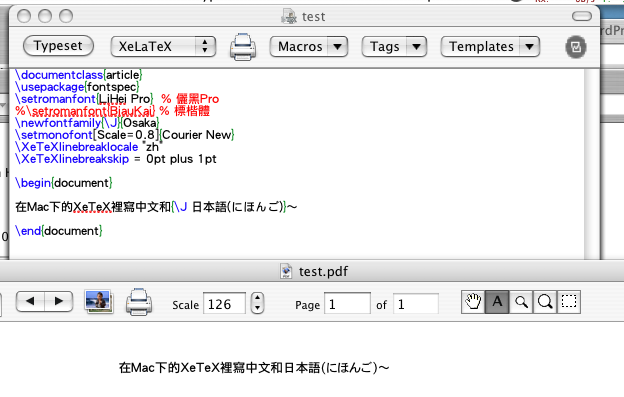The image size is (624, 397).
Task: Open the XeLaTeX engine popup
Action: [x=163, y=47]
